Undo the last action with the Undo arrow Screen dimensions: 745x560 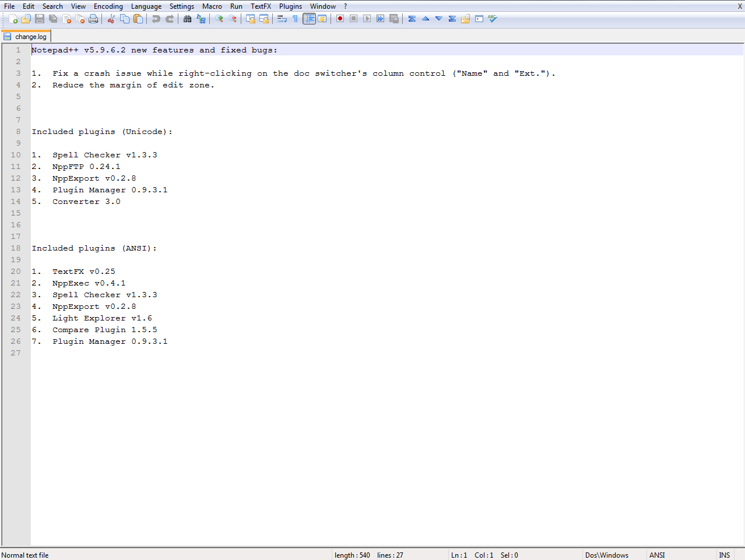click(x=156, y=19)
